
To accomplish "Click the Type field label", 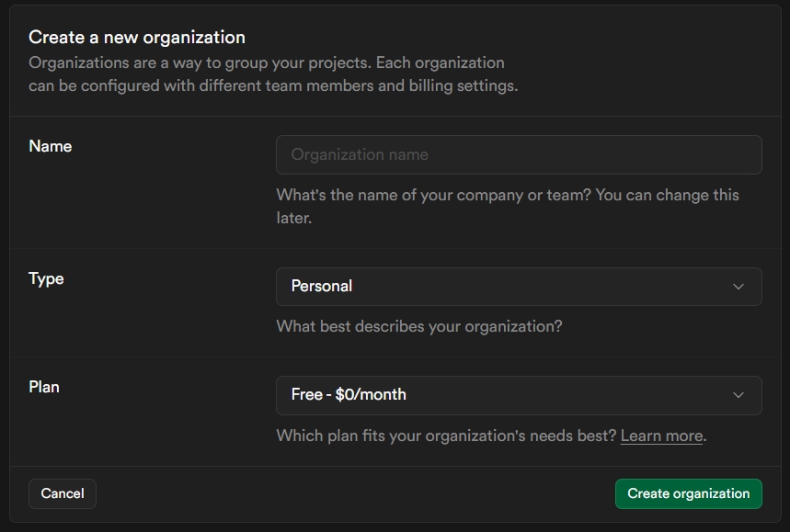I will pyautogui.click(x=46, y=278).
